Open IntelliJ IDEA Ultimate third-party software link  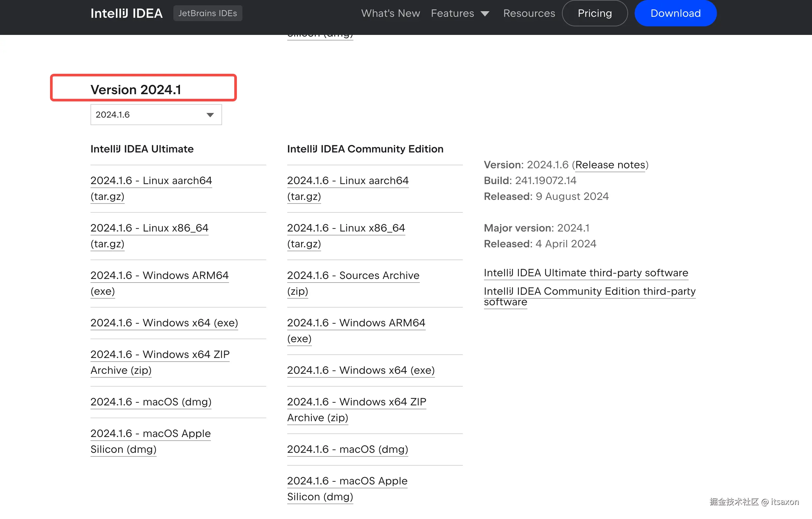click(586, 273)
